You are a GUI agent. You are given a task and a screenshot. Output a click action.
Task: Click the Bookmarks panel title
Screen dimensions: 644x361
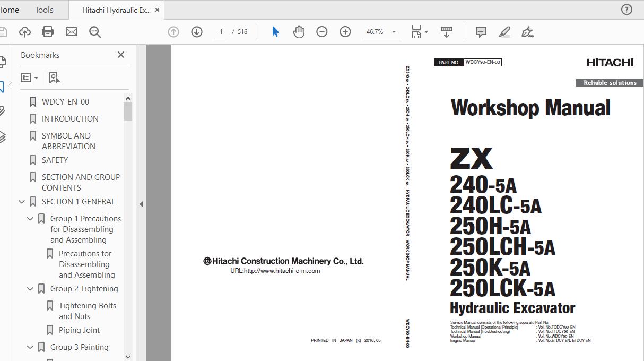coord(40,55)
